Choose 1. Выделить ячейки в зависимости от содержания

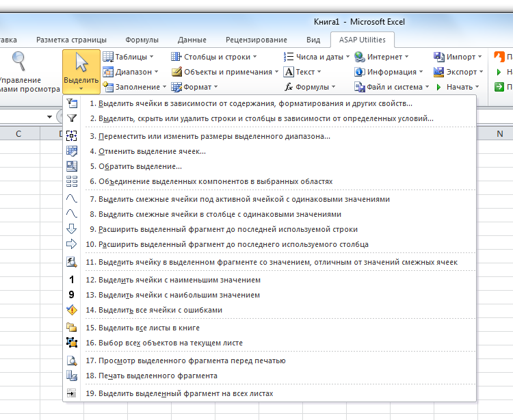click(269, 103)
